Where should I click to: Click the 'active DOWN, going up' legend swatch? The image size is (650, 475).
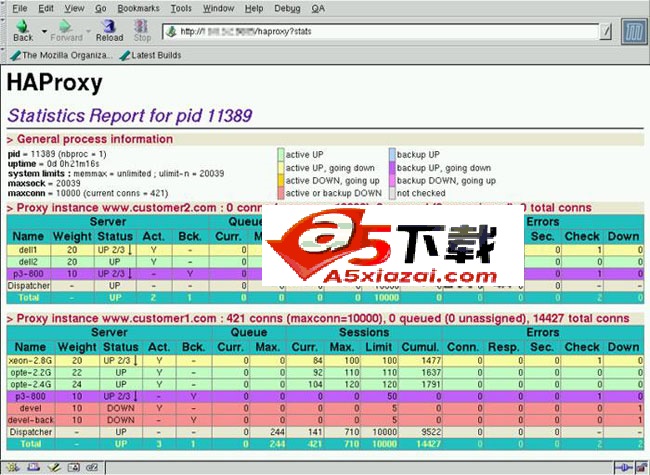[x=281, y=180]
